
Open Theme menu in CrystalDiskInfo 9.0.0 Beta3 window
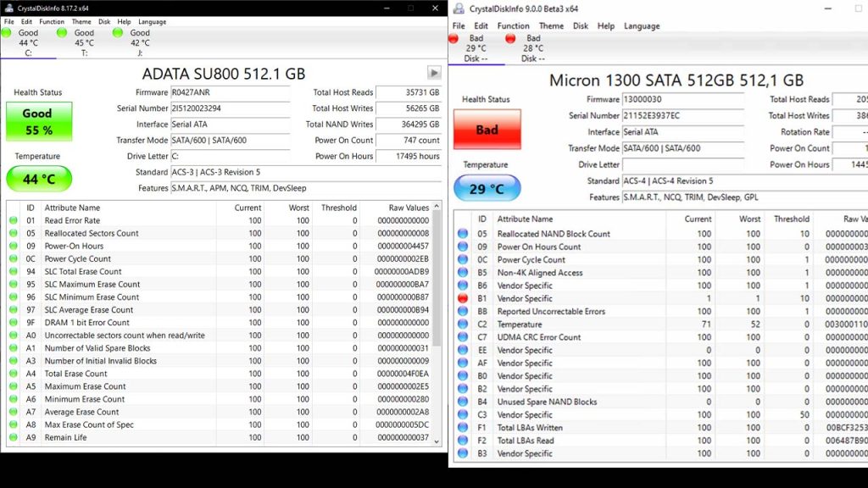551,26
